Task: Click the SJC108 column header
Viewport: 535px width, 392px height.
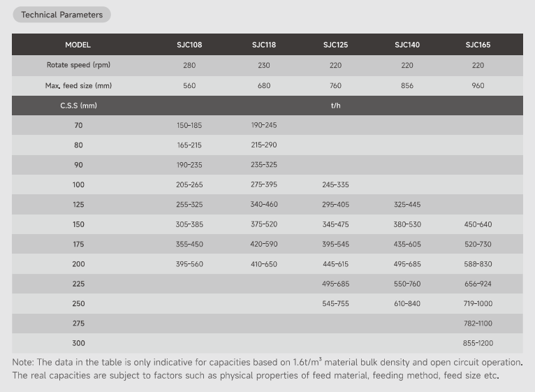Action: click(189, 45)
